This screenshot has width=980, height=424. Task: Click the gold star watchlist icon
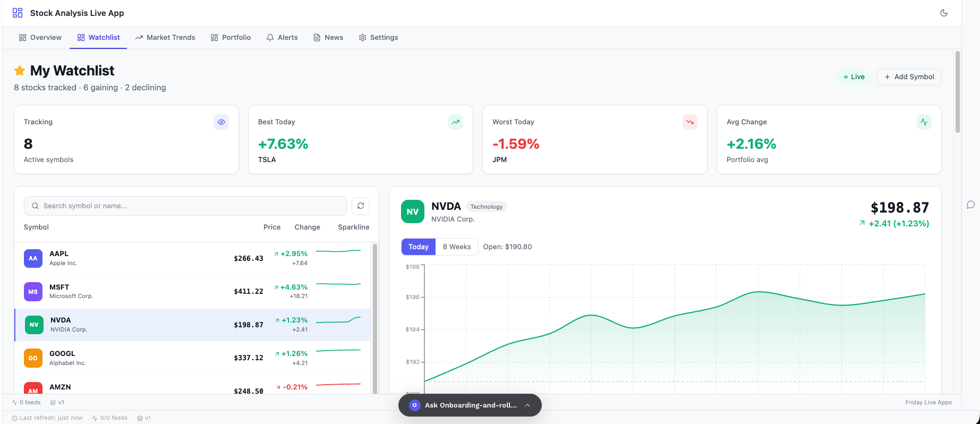click(20, 71)
